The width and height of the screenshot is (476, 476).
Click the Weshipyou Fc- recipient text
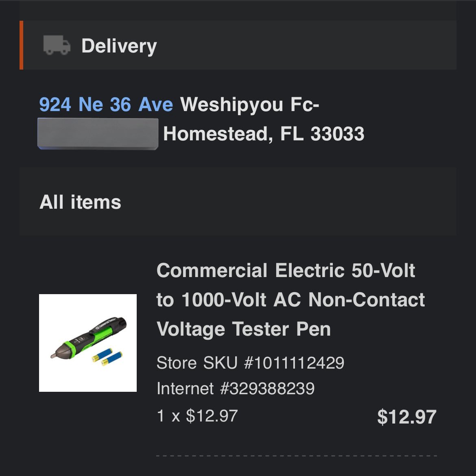(x=249, y=104)
